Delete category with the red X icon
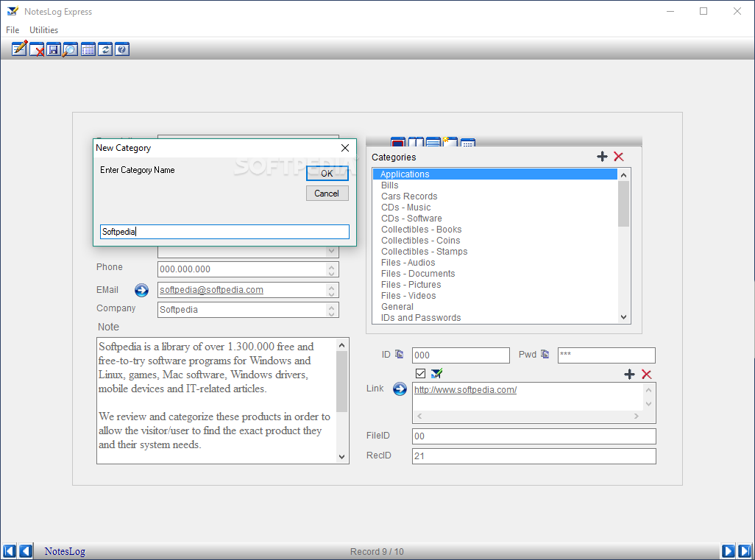 [619, 157]
